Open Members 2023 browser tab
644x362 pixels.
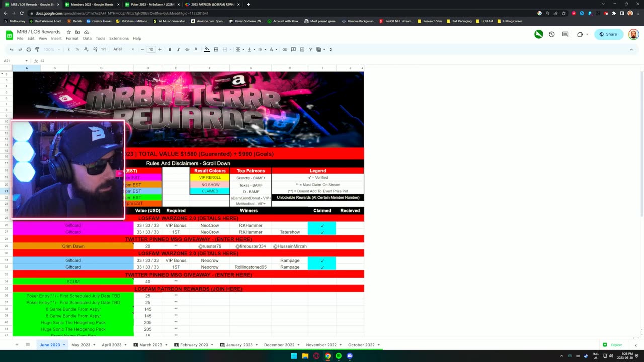[x=92, y=4]
